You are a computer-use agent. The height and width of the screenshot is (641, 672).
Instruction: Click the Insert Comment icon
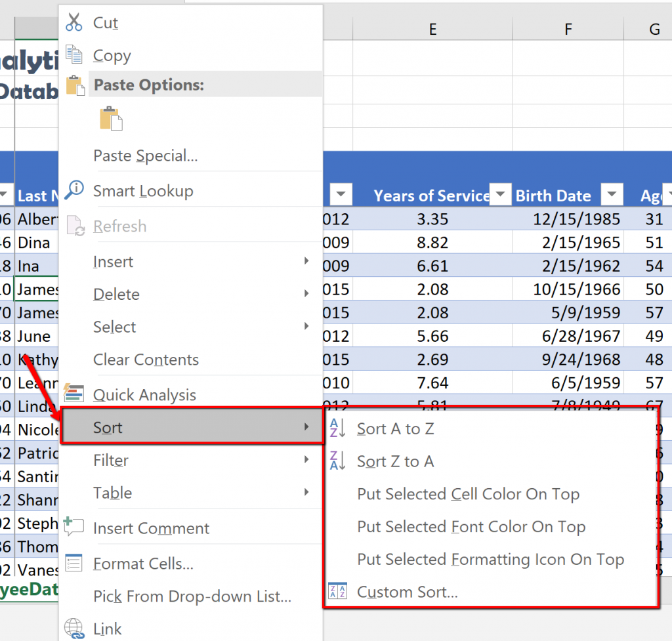pos(74,525)
